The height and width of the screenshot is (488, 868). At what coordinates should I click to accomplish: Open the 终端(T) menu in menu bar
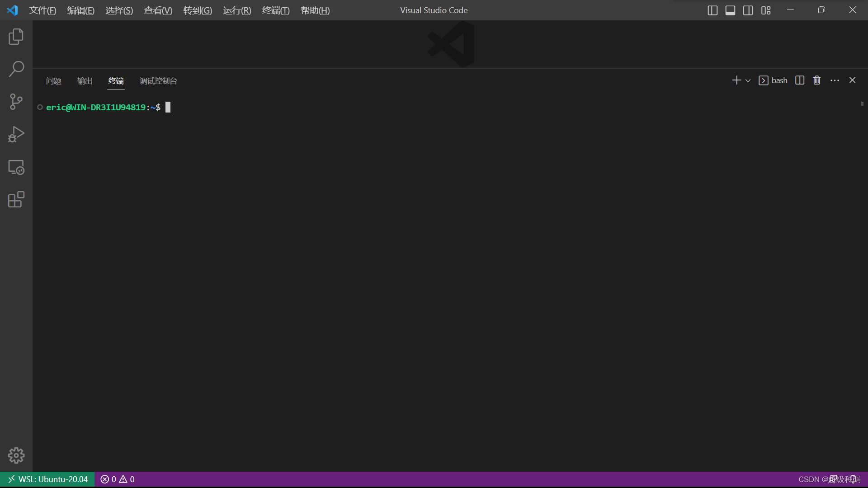point(276,10)
